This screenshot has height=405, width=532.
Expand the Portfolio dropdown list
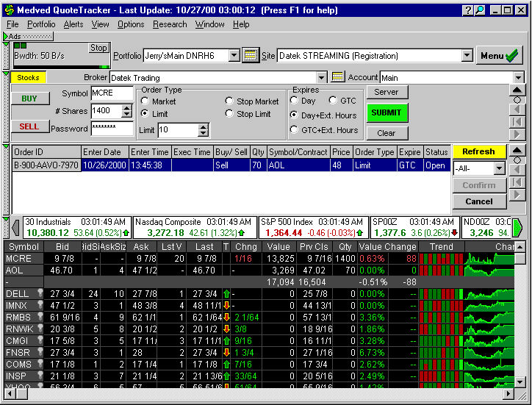(234, 55)
